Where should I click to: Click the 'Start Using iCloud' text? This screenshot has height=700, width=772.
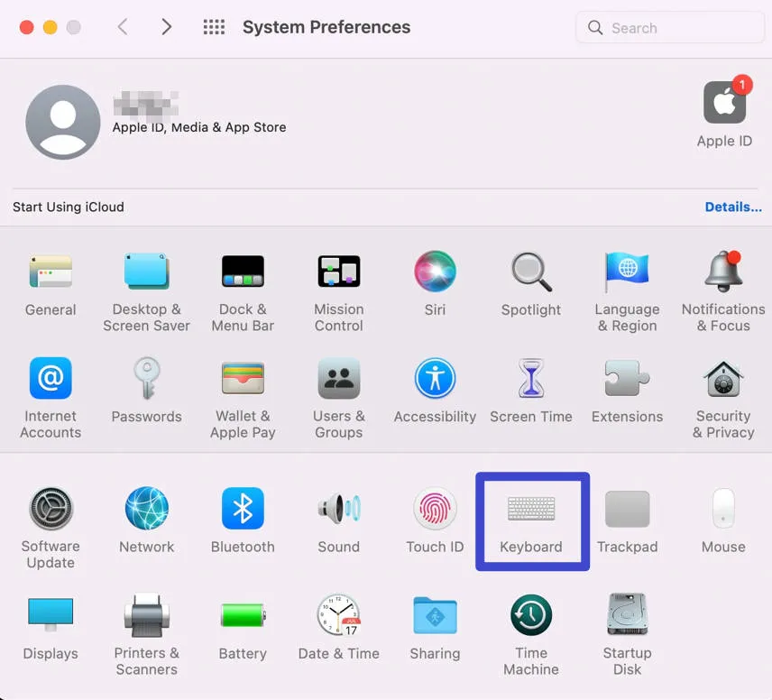coord(69,207)
